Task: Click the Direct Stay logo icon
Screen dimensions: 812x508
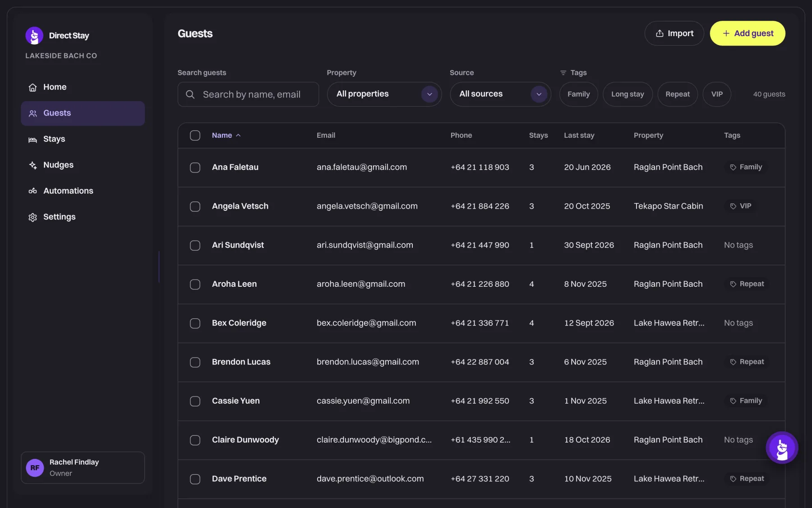Action: (34, 36)
